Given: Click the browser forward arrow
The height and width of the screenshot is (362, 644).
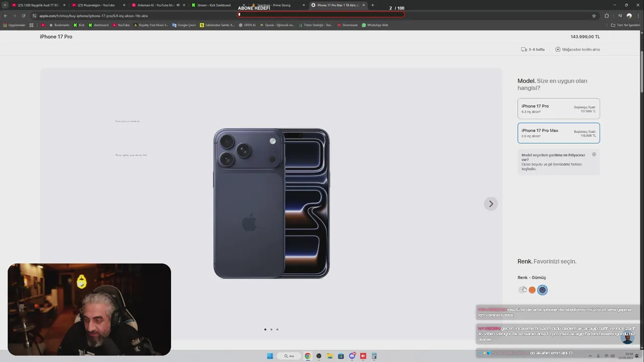Looking at the screenshot, I should [x=14, y=16].
